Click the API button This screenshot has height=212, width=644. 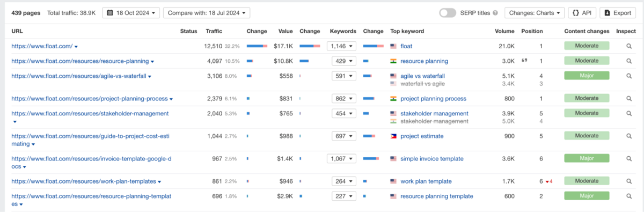coord(582,13)
